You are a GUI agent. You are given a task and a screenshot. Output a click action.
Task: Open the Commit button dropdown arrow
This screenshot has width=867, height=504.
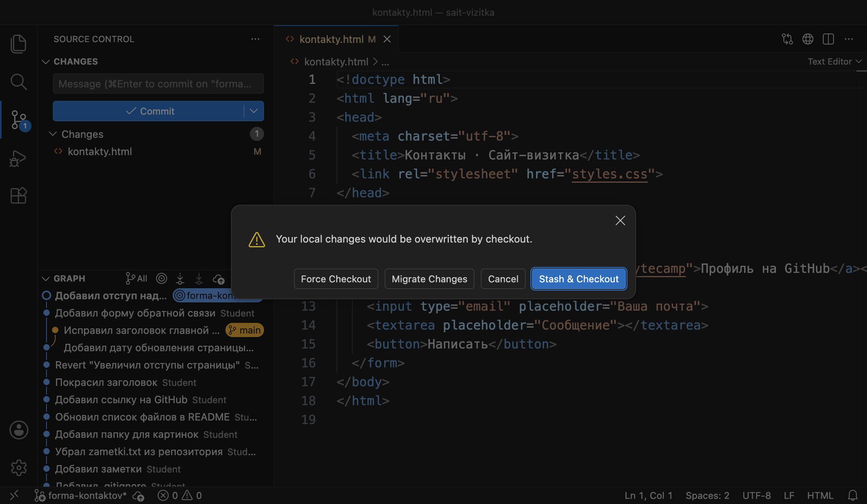(x=254, y=111)
